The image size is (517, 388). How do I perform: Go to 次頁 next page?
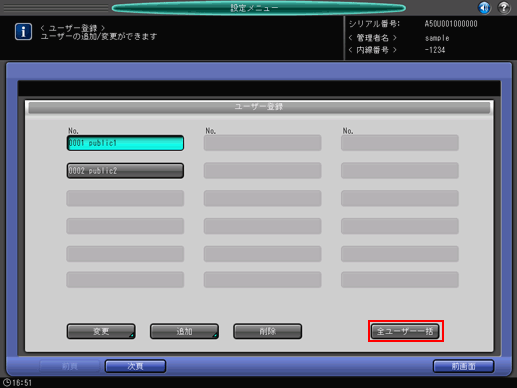tap(135, 366)
